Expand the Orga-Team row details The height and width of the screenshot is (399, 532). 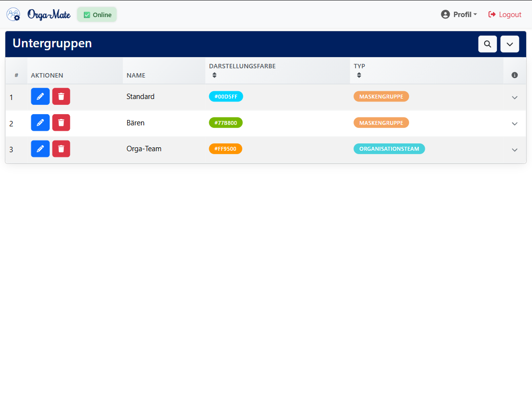pyautogui.click(x=514, y=150)
